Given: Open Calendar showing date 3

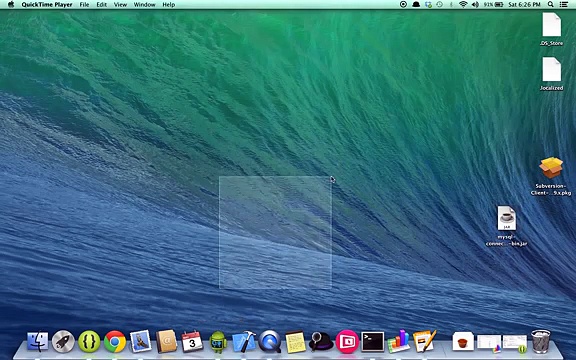Looking at the screenshot, I should pyautogui.click(x=192, y=341).
